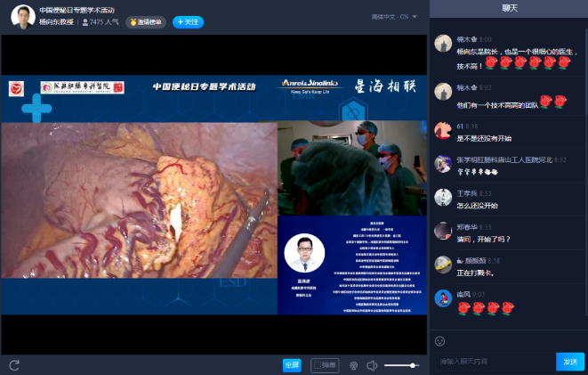This screenshot has height=375, width=588.
Task: Click username 郑春华 in chat
Action: (x=467, y=227)
